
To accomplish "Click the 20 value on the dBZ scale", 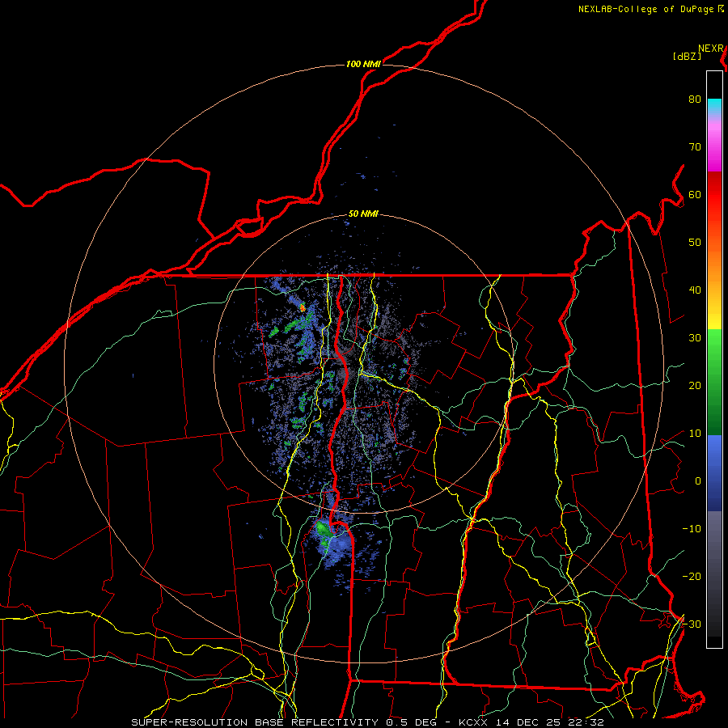I will 695,386.
